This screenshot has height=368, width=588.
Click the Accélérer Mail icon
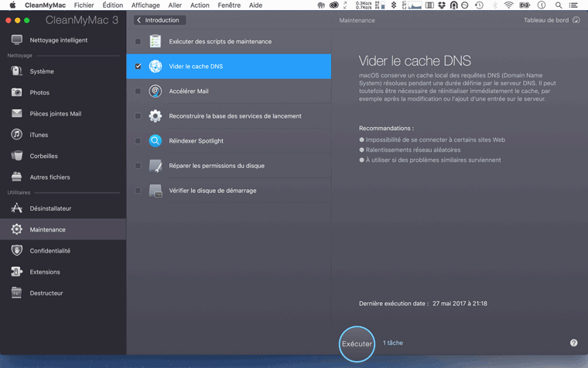coord(156,91)
